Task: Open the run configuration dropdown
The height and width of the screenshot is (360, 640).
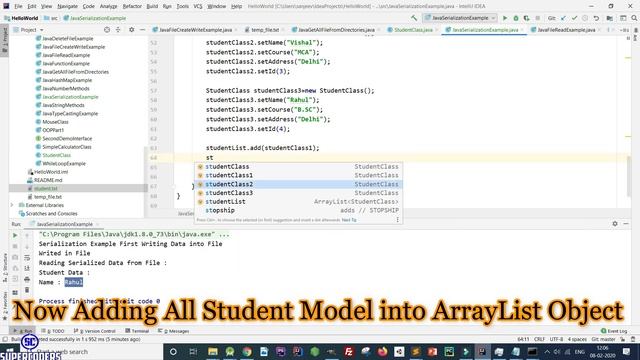Action: [x=460, y=18]
